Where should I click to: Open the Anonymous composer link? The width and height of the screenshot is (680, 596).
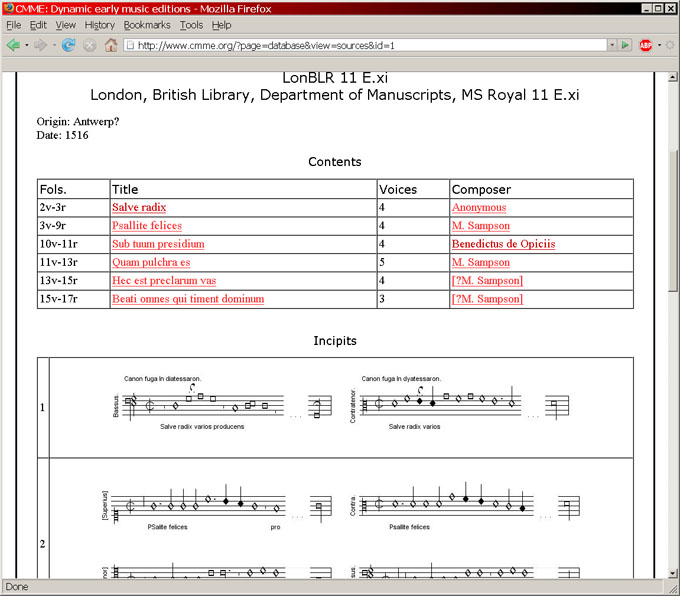479,207
